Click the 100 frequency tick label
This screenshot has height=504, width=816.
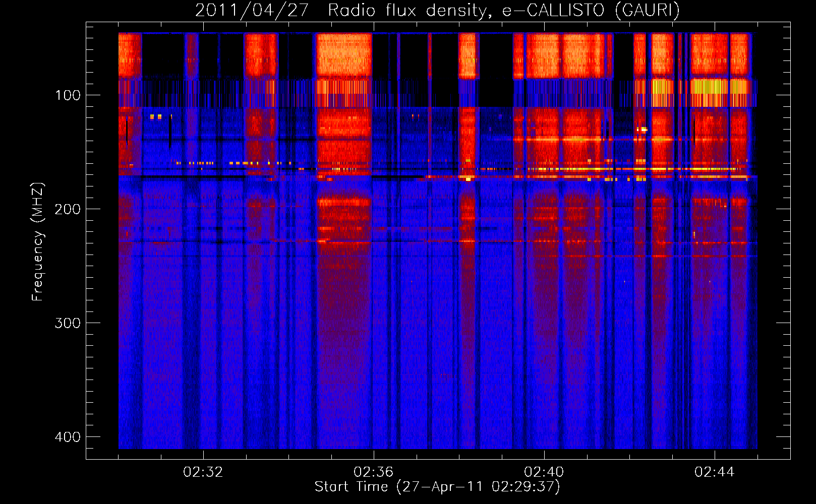[x=68, y=95]
